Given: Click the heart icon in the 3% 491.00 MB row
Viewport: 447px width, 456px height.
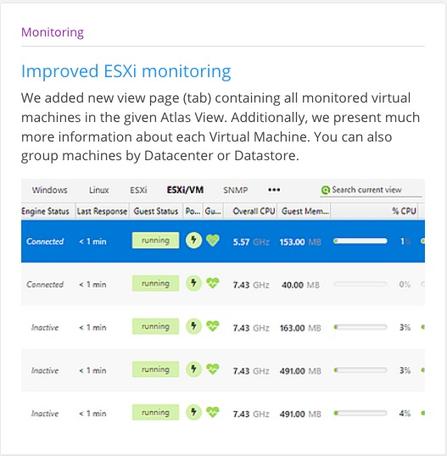Looking at the screenshot, I should pos(213,369).
